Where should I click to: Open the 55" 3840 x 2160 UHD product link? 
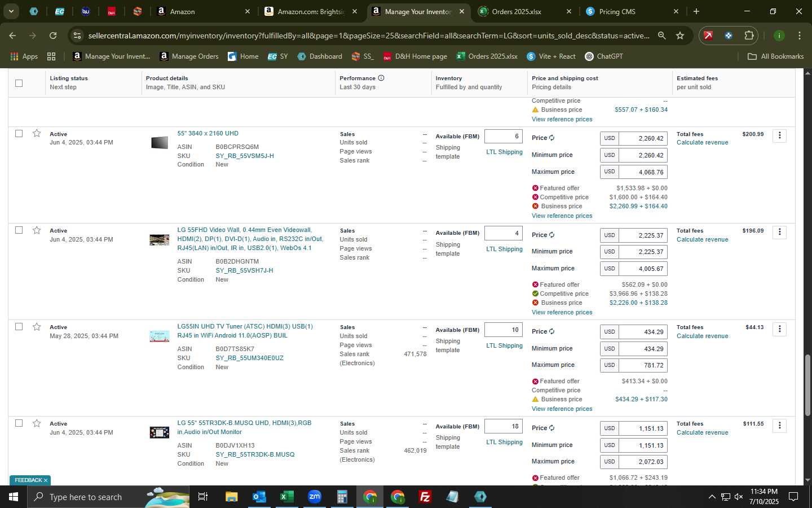[x=208, y=133]
